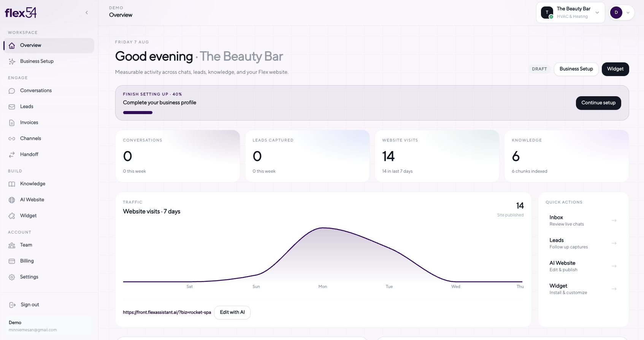Open the Settings gear icon
This screenshot has width=644, height=340.
pyautogui.click(x=12, y=277)
